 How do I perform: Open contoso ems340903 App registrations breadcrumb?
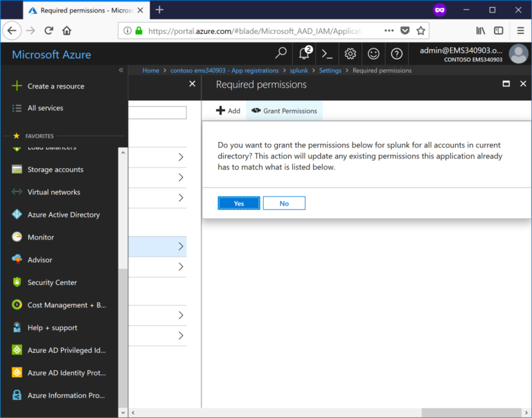click(x=224, y=71)
